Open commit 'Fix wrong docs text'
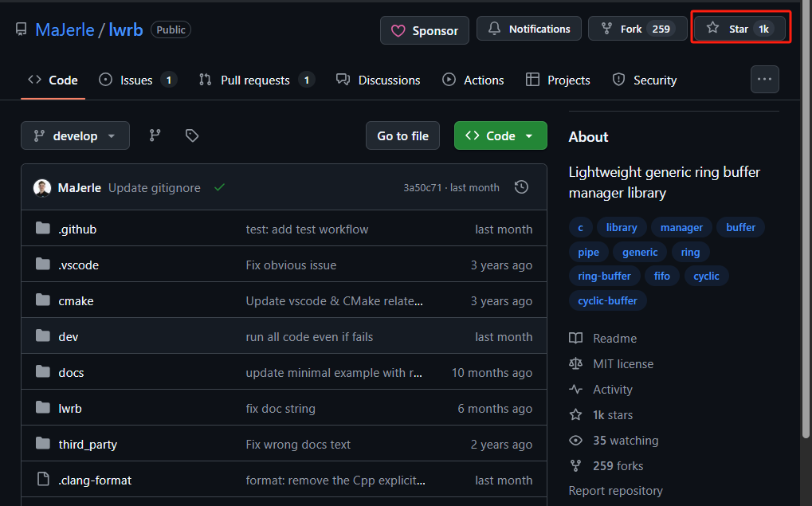Viewport: 812px width, 506px height. [298, 445]
